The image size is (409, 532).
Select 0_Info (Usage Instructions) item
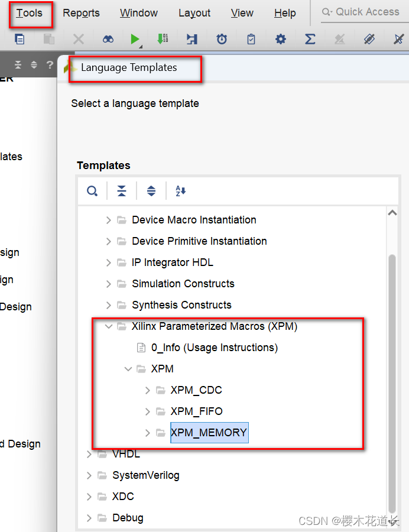pyautogui.click(x=215, y=348)
